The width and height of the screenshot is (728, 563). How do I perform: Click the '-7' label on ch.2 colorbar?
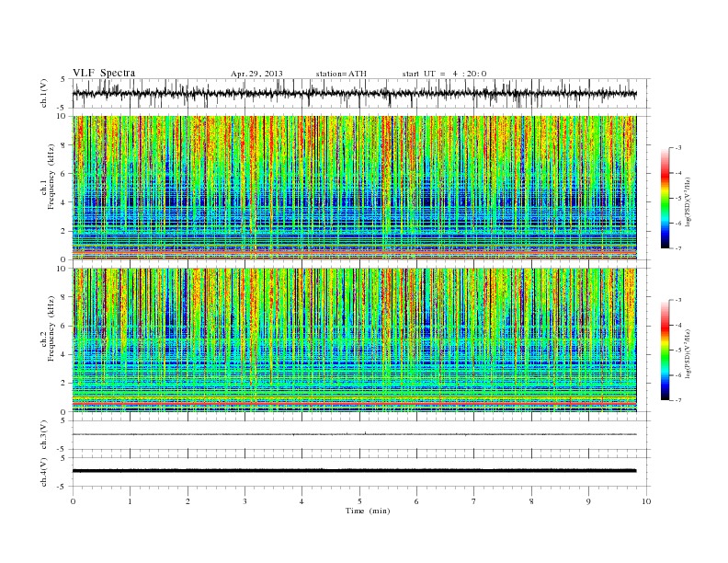coord(677,400)
